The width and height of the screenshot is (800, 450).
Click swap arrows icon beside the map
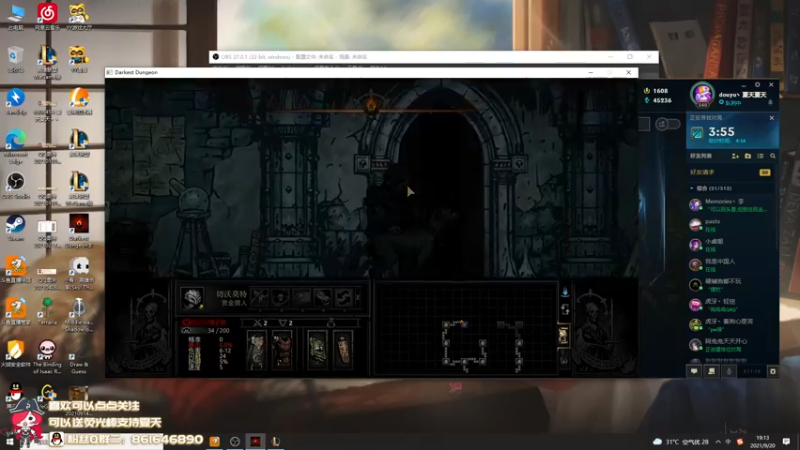565,309
